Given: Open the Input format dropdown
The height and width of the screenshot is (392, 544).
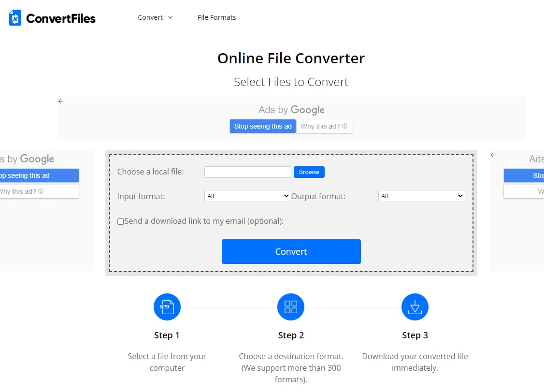Looking at the screenshot, I should [248, 196].
